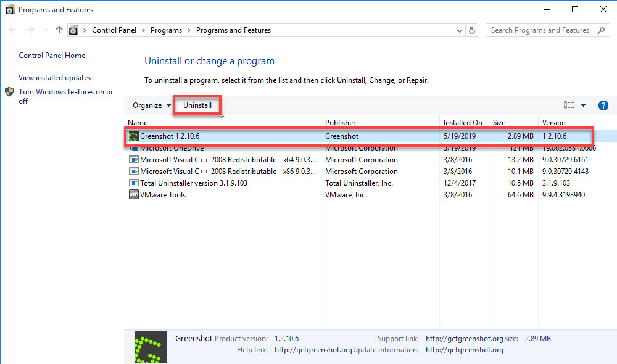This screenshot has height=364, width=617.
Task: Click the shield icon beside Windows features
Action: [x=9, y=92]
